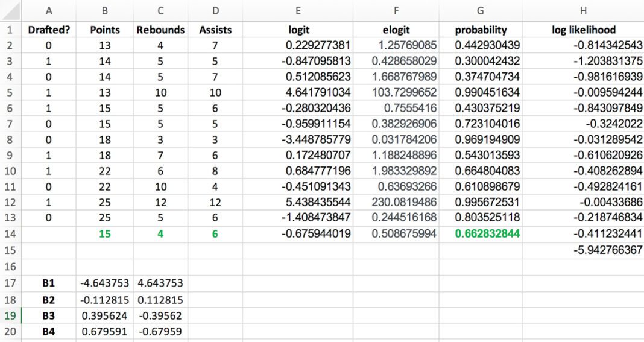Select cell labeled B1 in column A
644x342 pixels.
[48, 283]
